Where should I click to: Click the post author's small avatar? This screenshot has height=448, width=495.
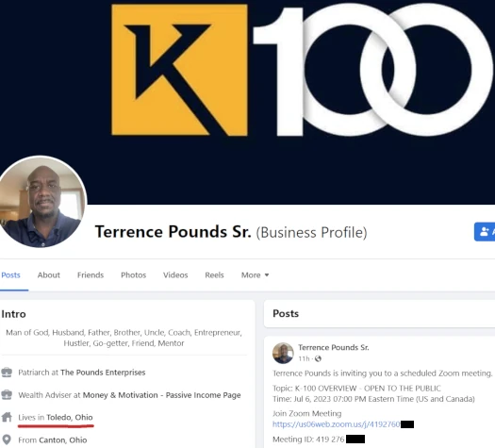(x=283, y=353)
